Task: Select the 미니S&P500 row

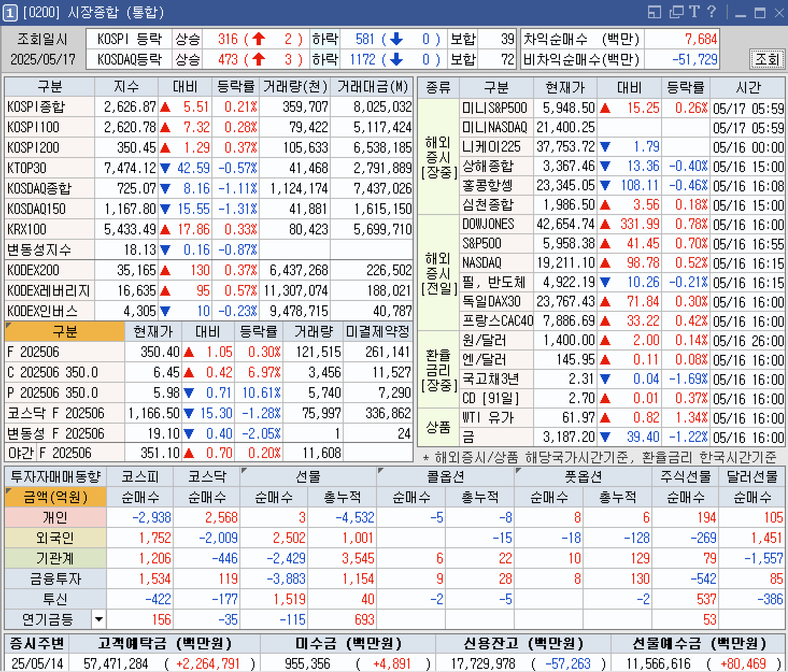Action: coord(622,108)
